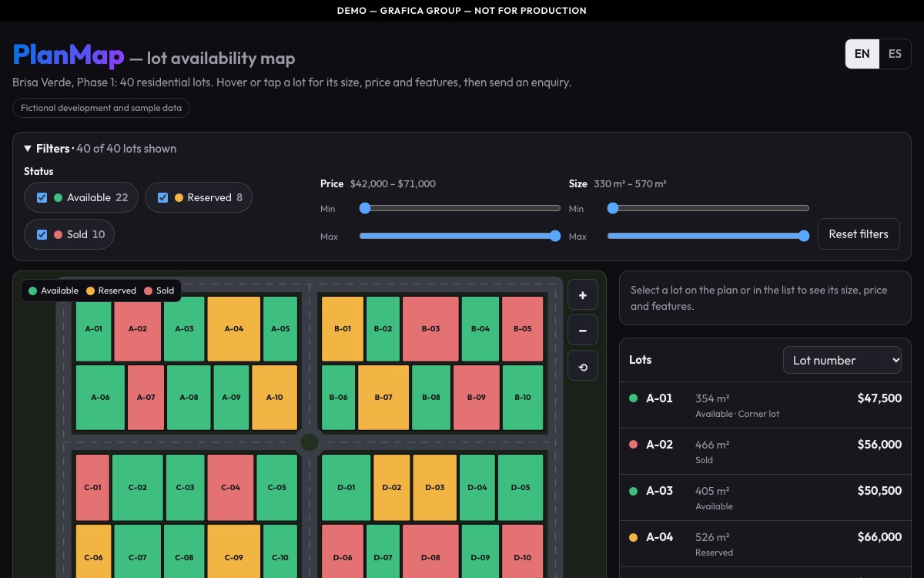Screen dimensions: 924x578
Task: Select lot B-08 on the map
Action: 431,398
